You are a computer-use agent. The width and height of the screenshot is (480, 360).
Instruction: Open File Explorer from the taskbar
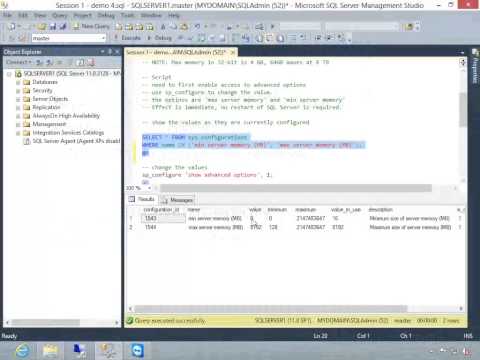[51, 351]
